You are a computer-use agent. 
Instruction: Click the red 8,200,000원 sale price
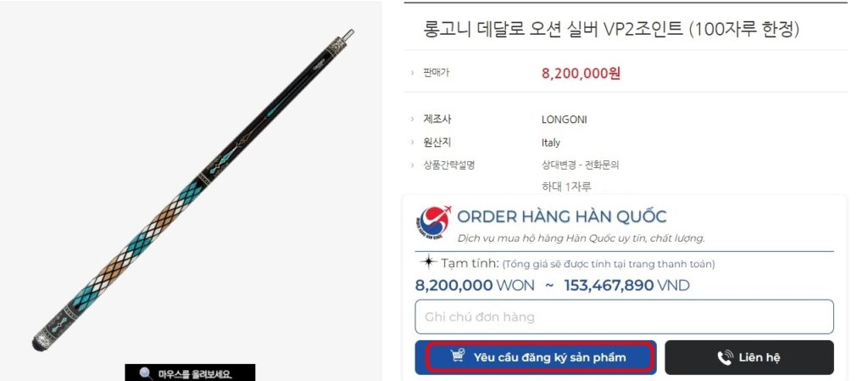(x=581, y=73)
